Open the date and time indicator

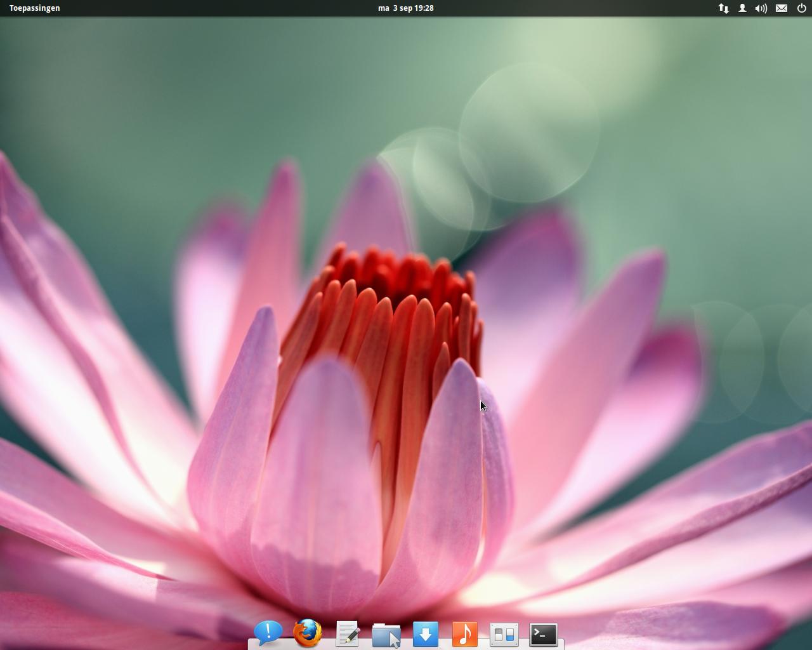(x=406, y=8)
